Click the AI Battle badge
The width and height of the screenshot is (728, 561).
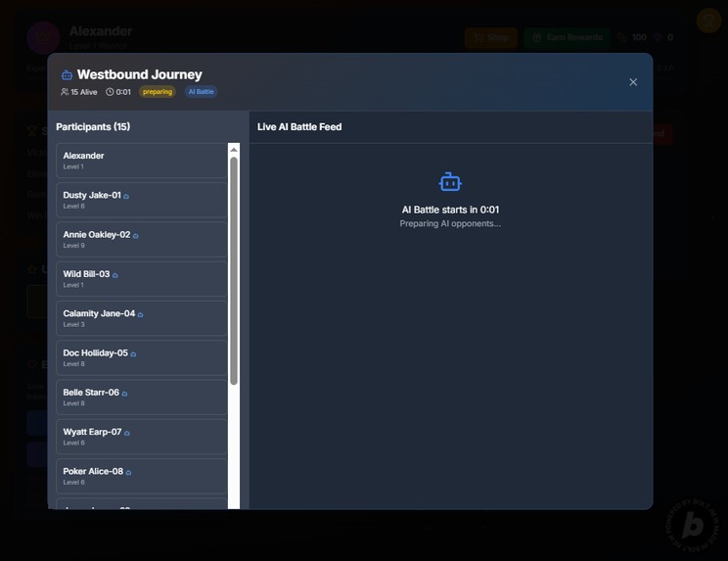201,92
